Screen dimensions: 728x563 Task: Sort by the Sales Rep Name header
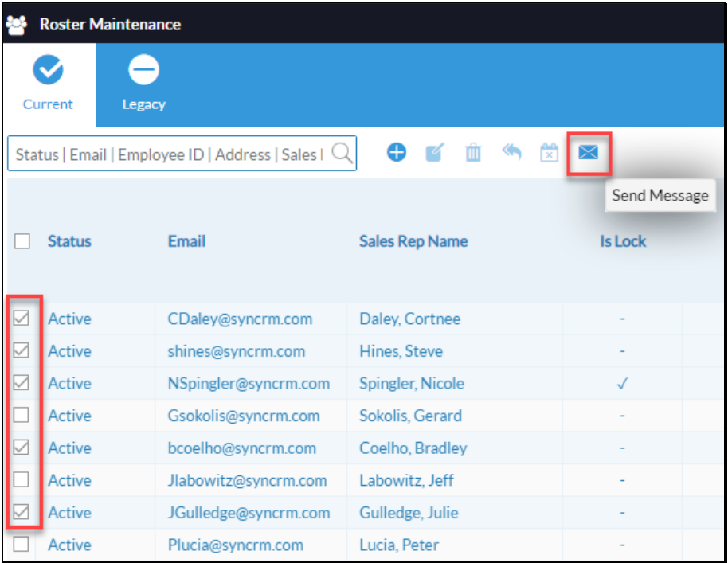[413, 241]
